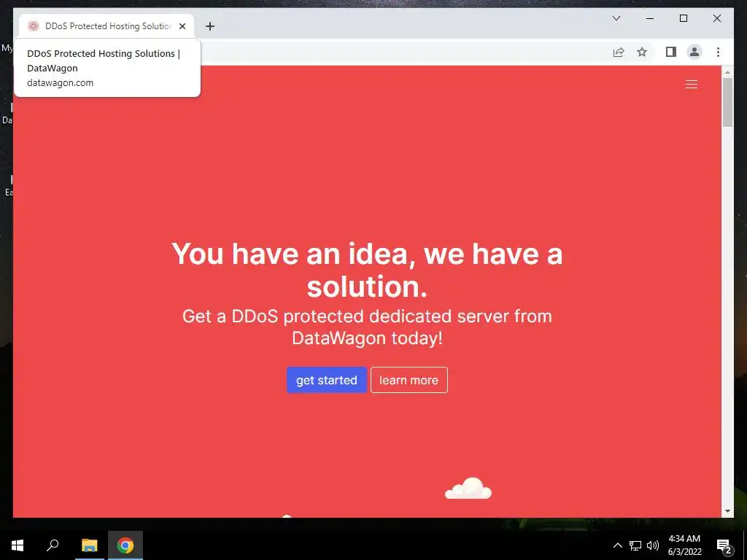Open the Chrome profile avatar
The width and height of the screenshot is (747, 560).
[694, 52]
